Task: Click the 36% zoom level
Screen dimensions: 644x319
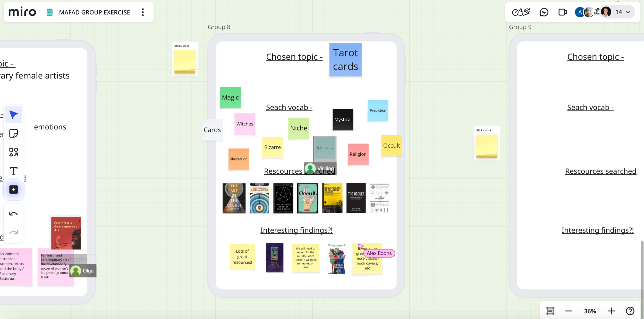Action: coord(590,311)
